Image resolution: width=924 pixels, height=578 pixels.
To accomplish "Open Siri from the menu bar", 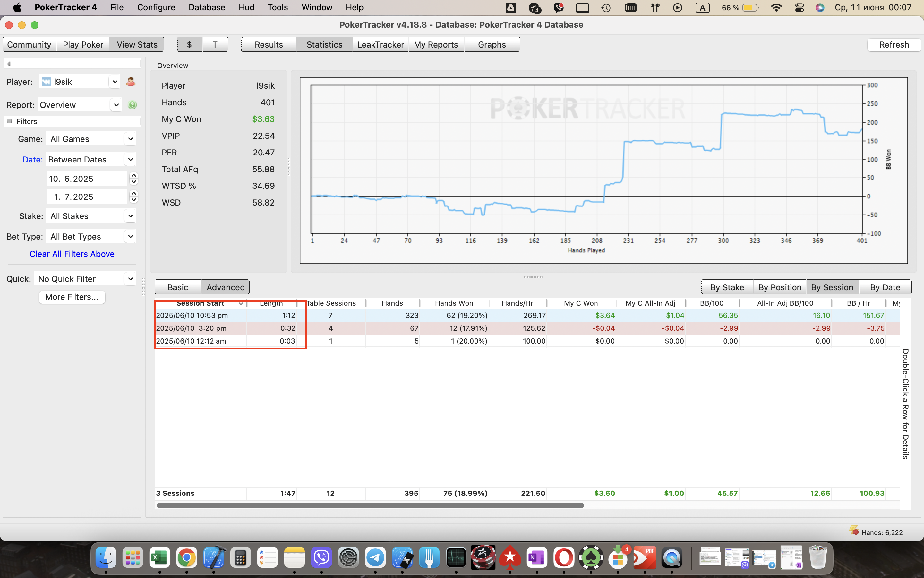I will [820, 7].
